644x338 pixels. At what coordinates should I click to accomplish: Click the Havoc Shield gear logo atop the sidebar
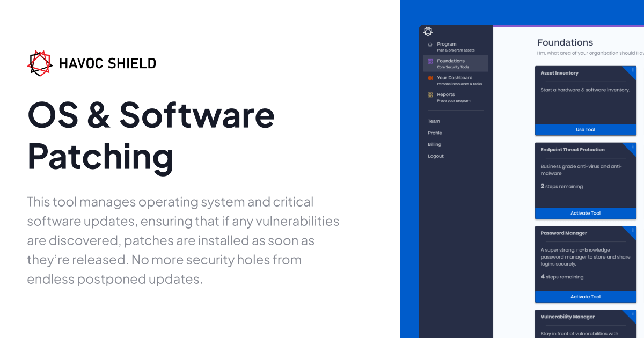428,32
